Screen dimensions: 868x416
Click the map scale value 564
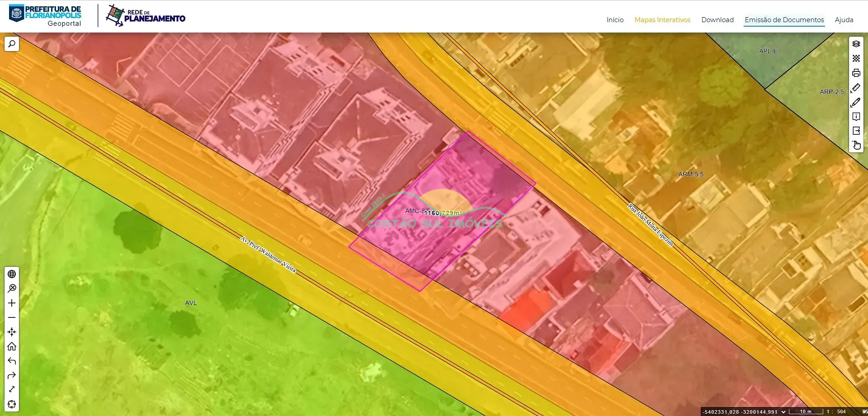point(841,411)
